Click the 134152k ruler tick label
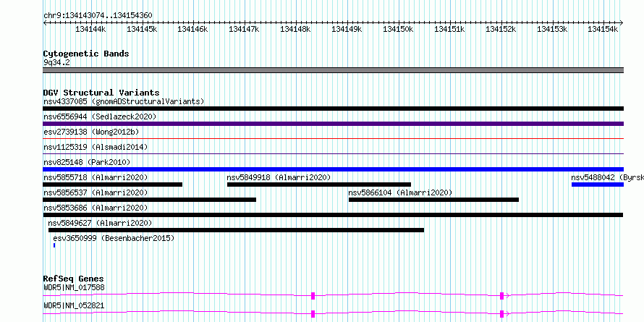The width and height of the screenshot is (644, 322). click(501, 29)
